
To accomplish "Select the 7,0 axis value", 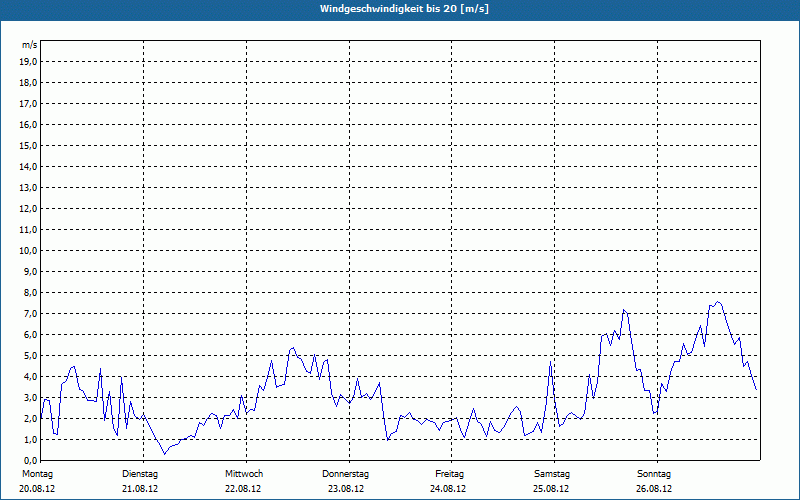I will pos(30,313).
